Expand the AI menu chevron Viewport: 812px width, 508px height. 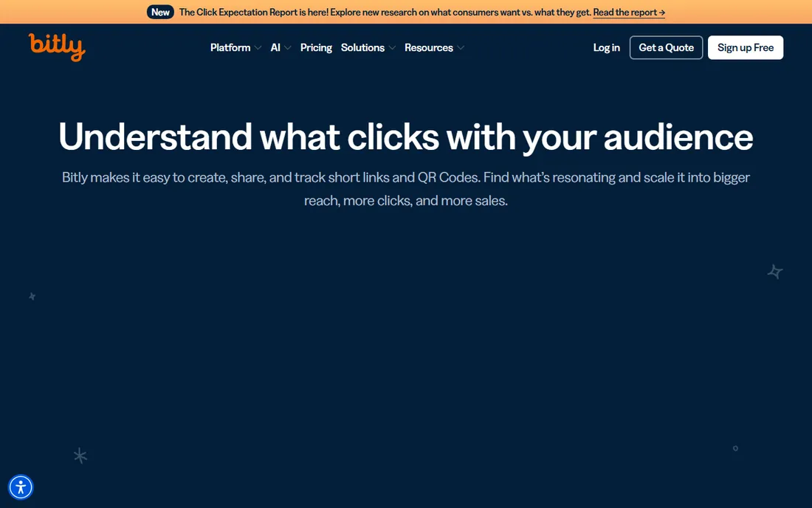click(288, 48)
